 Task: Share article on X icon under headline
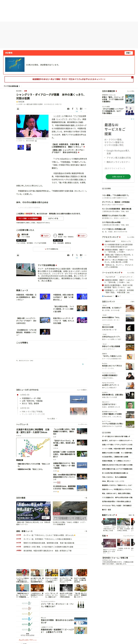point(77,109)
